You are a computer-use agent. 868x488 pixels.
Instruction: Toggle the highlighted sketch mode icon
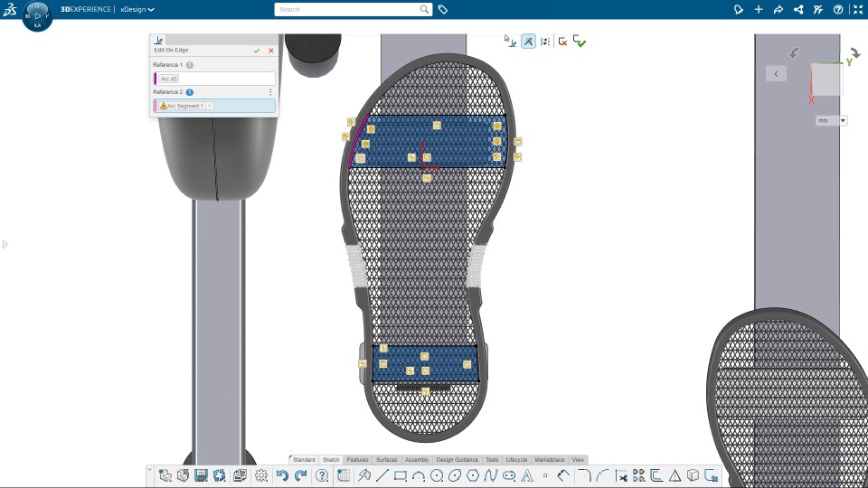(529, 42)
